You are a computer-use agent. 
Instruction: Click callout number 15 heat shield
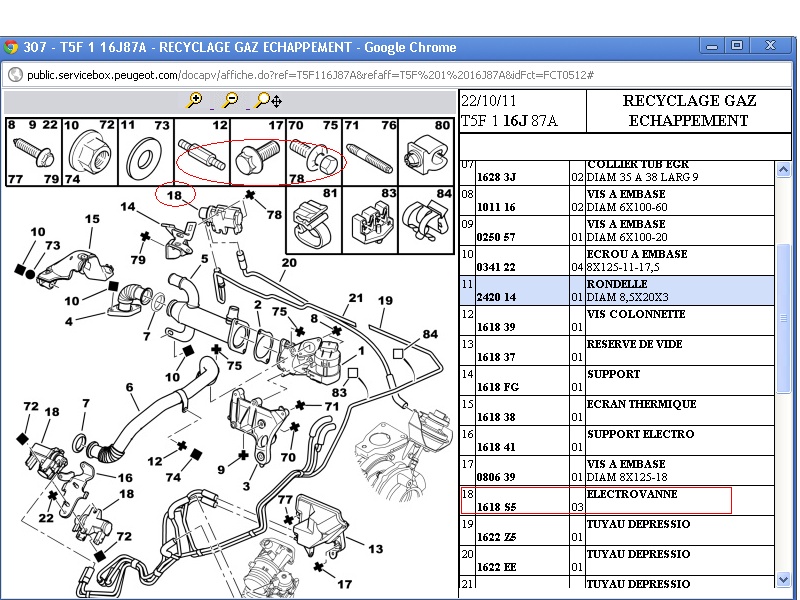pos(92,219)
